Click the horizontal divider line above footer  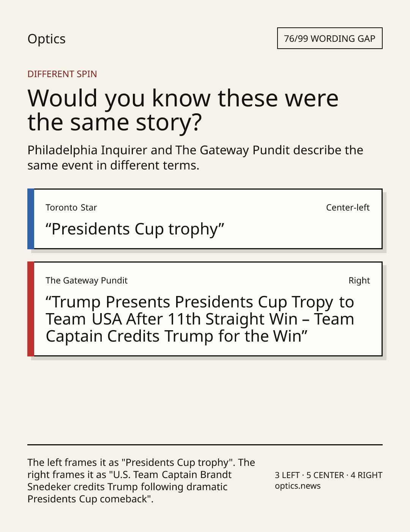(x=205, y=444)
